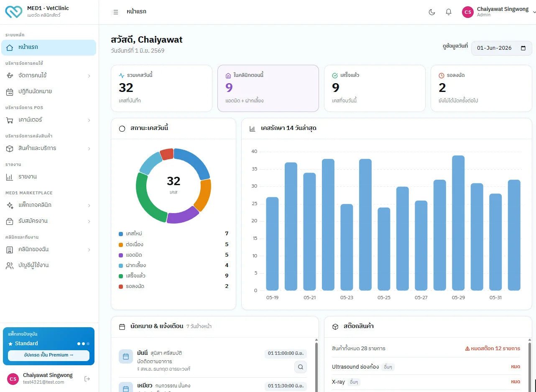Open บัญชีผู้ใช้งาน in the sidebar
Screen dimensions: 536x392
48,265
